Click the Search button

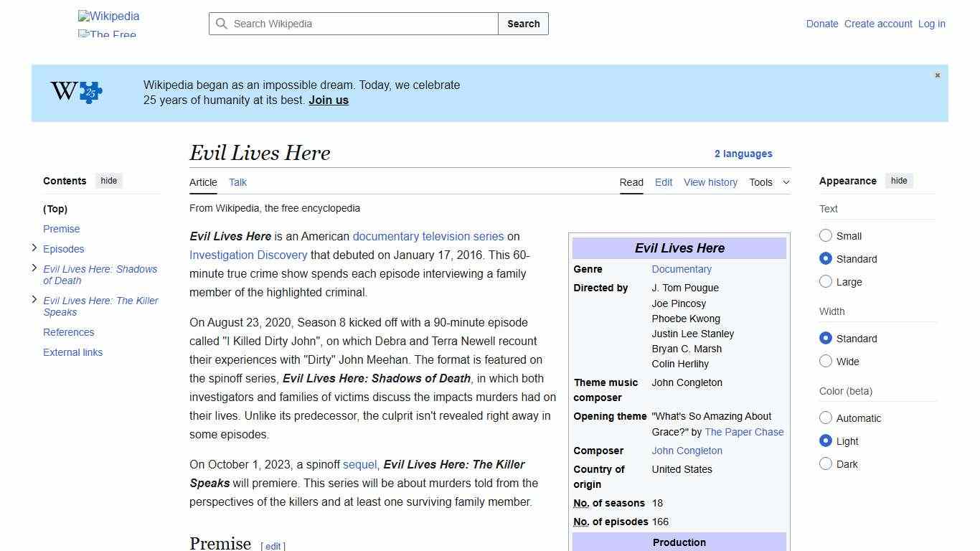(523, 24)
